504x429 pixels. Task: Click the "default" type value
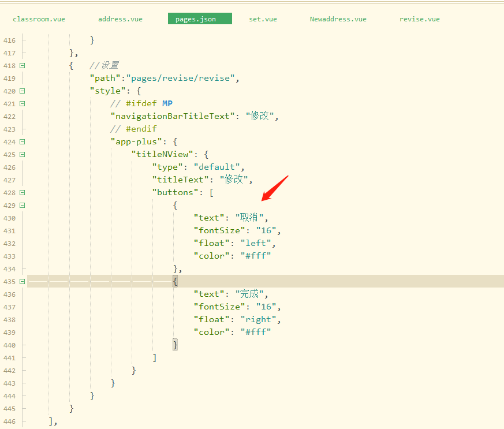click(x=217, y=167)
